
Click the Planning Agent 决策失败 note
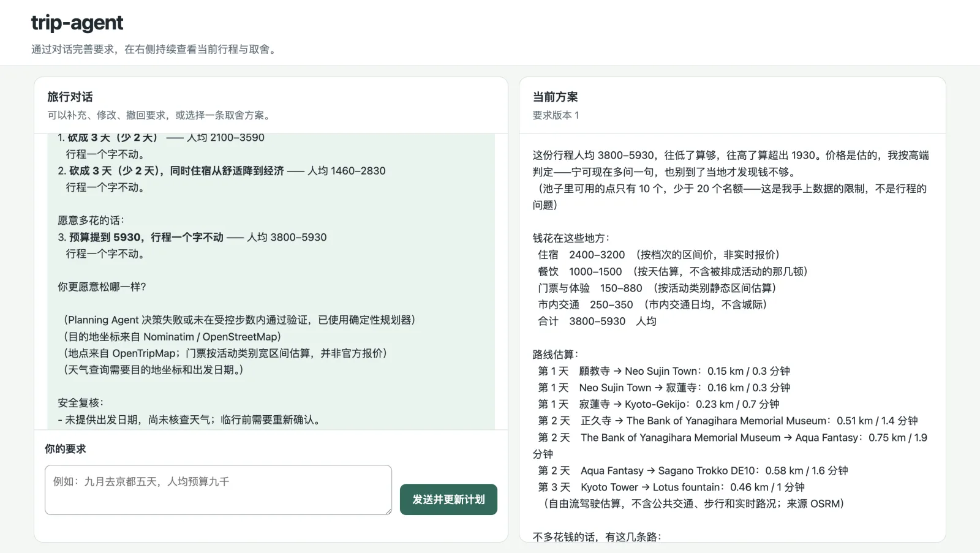(239, 320)
